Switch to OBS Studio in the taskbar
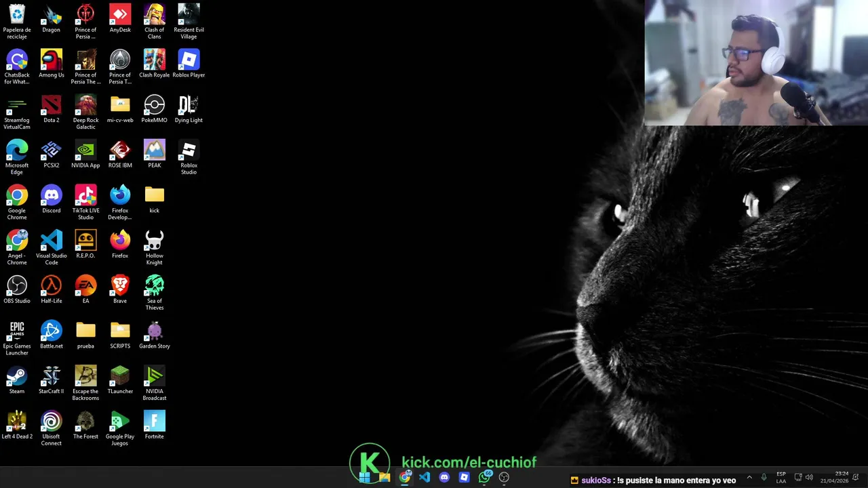The width and height of the screenshot is (868, 488). pos(504,477)
